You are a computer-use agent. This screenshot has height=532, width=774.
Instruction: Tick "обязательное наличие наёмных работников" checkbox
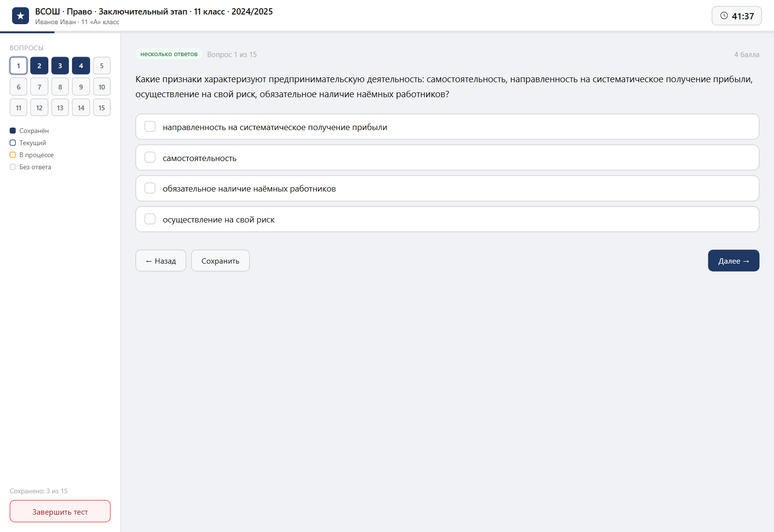pos(150,188)
